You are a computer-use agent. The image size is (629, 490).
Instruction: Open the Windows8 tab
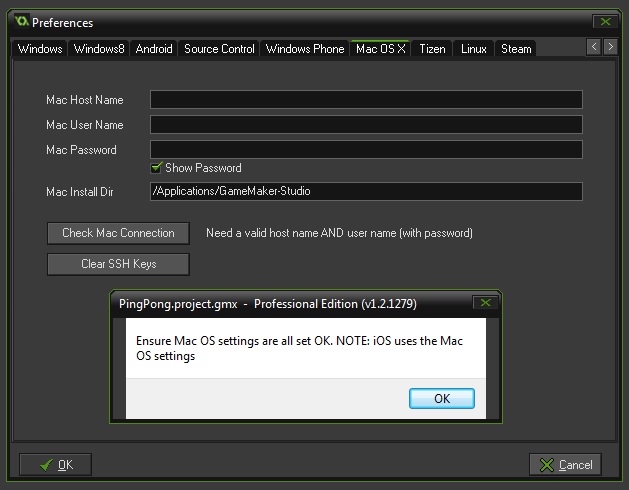tap(98, 48)
